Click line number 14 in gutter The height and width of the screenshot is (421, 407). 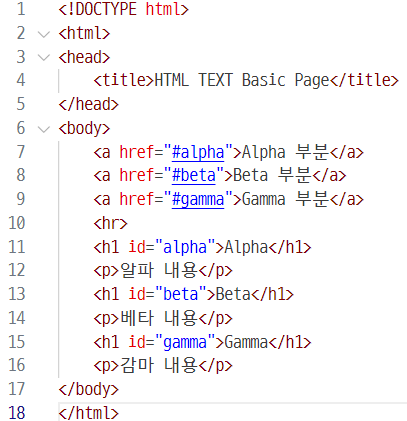click(17, 318)
